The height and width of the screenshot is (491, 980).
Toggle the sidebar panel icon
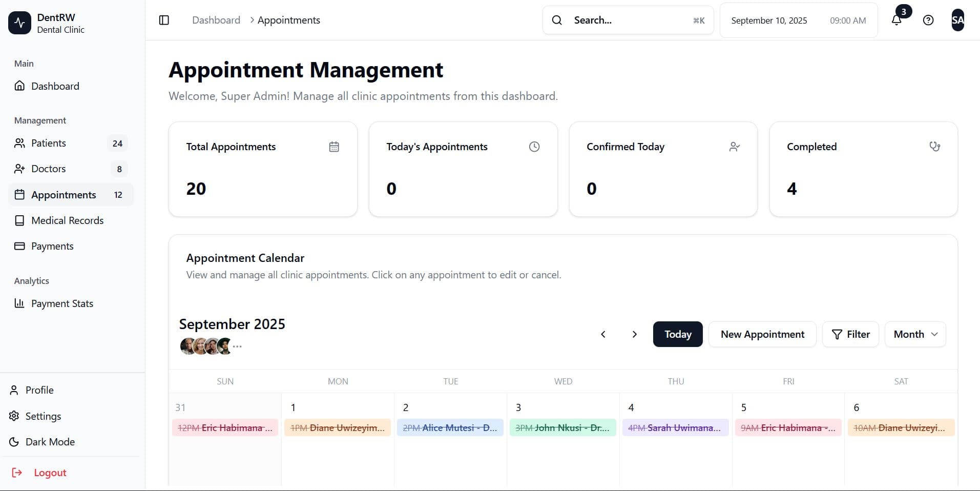click(x=164, y=20)
